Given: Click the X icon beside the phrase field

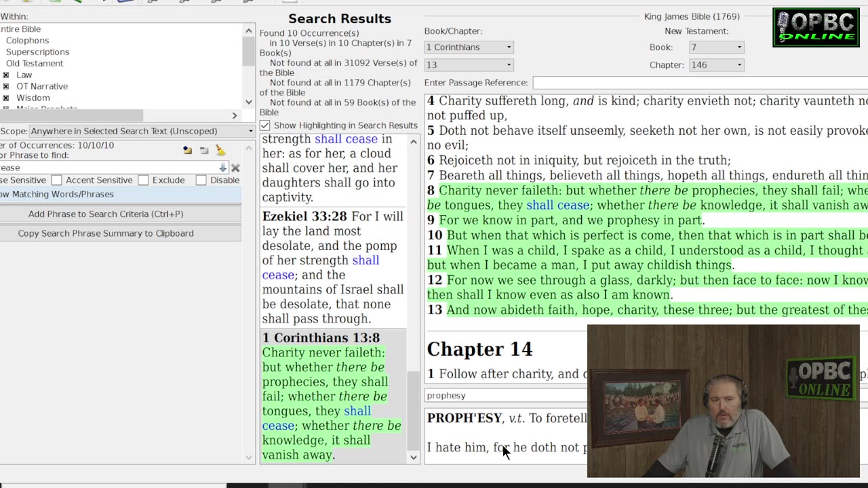Looking at the screenshot, I should (x=235, y=167).
